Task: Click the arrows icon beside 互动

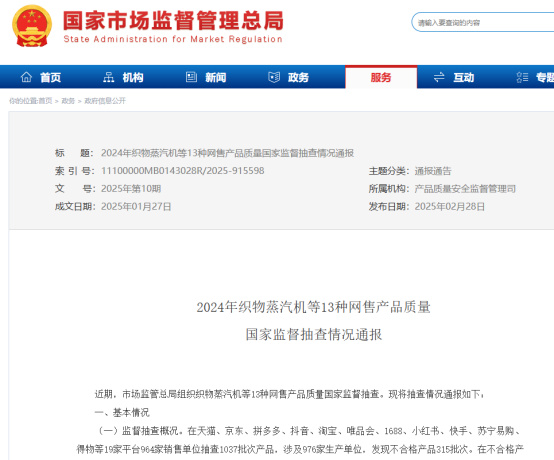Action: pyautogui.click(x=439, y=77)
